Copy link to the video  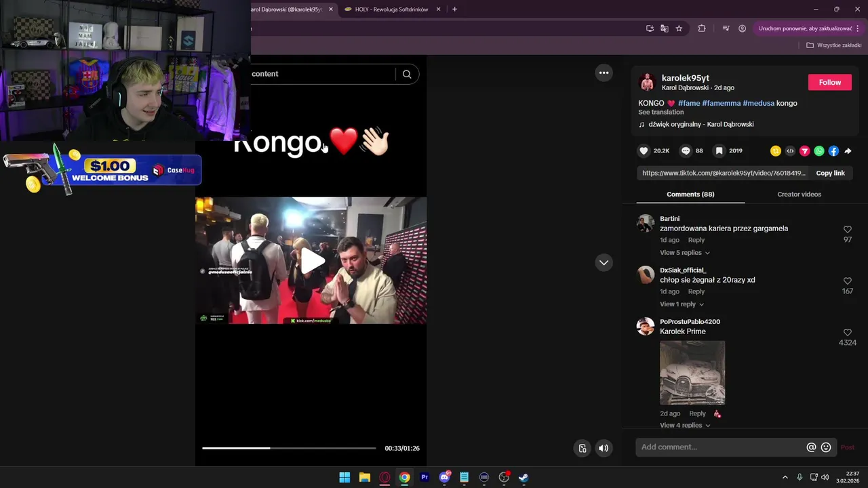pyautogui.click(x=830, y=173)
